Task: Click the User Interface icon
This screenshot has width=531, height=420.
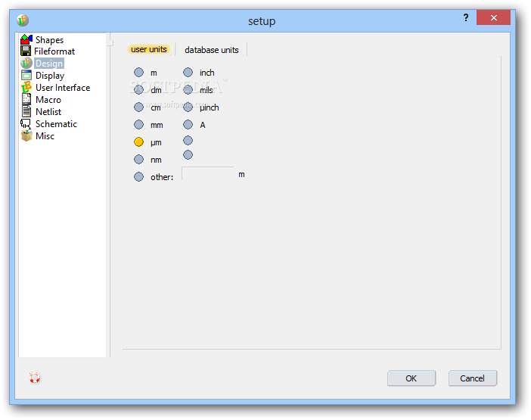Action: coord(26,87)
